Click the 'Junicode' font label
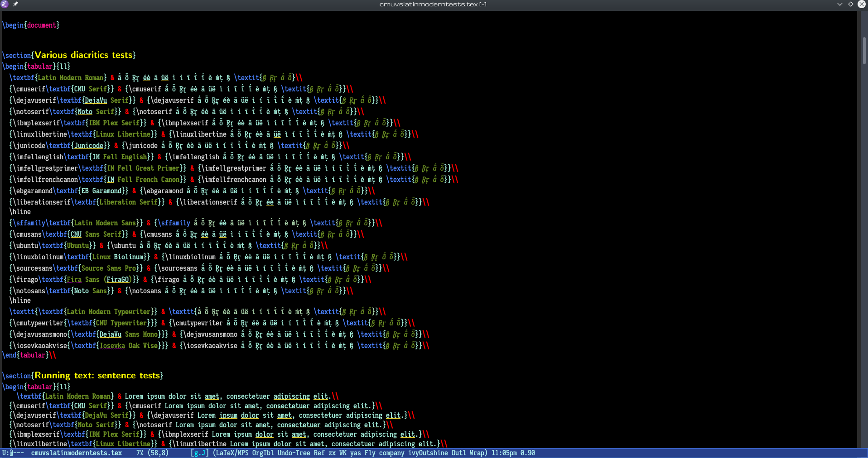 click(x=89, y=146)
